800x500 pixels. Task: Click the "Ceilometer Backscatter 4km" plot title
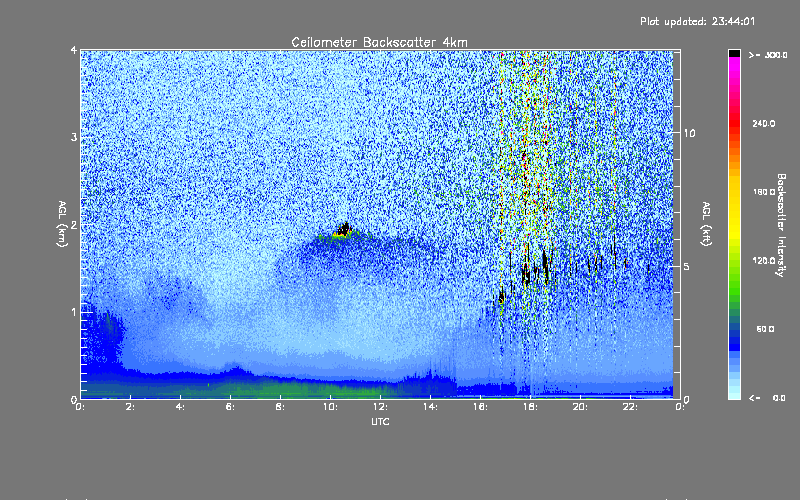379,42
